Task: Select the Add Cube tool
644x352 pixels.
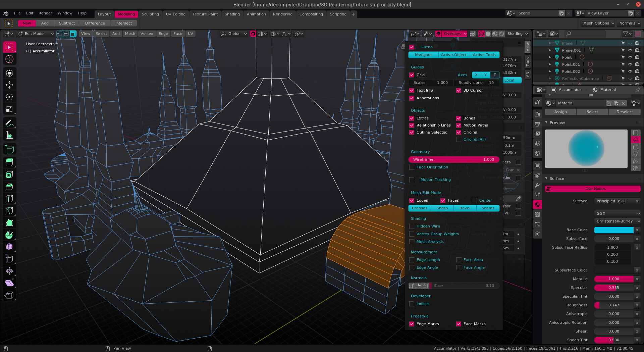Action: (x=9, y=149)
